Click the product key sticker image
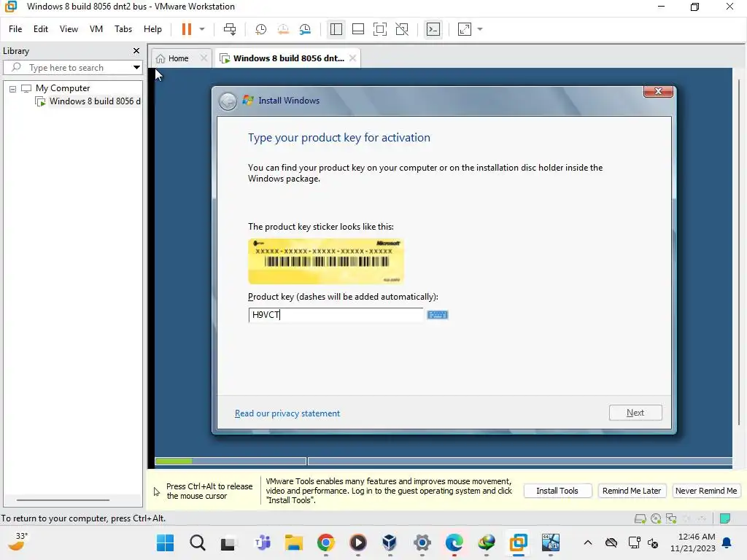Viewport: 747px width, 560px height. [326, 262]
